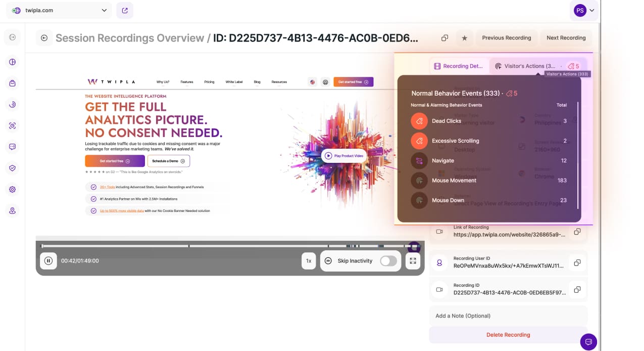Go to Next Recording

[566, 38]
